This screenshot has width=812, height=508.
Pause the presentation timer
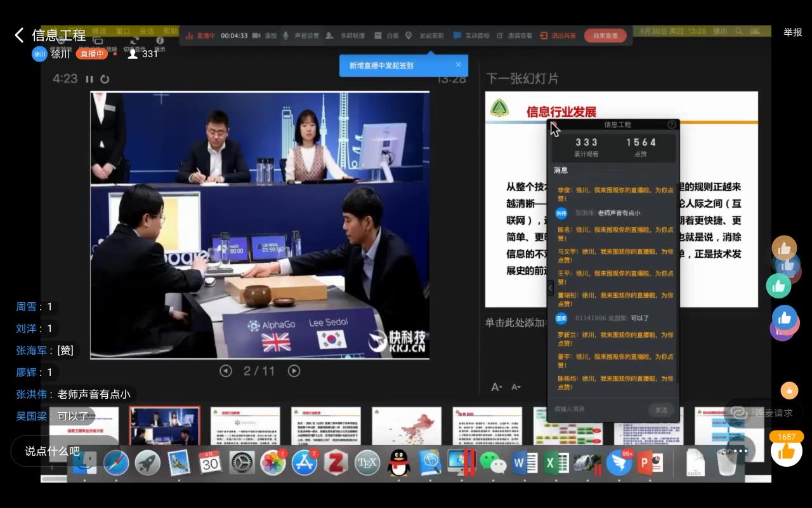89,79
